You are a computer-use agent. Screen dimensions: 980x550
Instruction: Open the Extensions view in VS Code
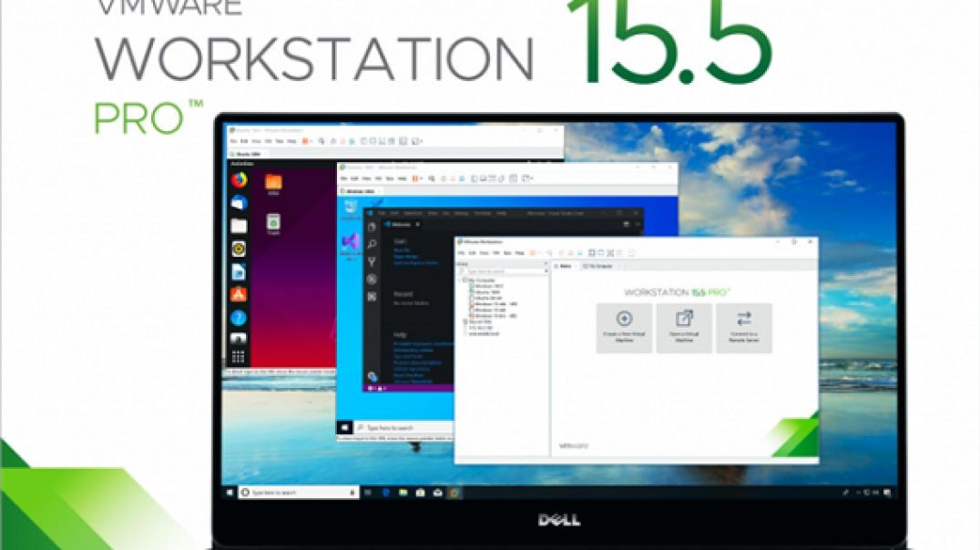[x=372, y=297]
